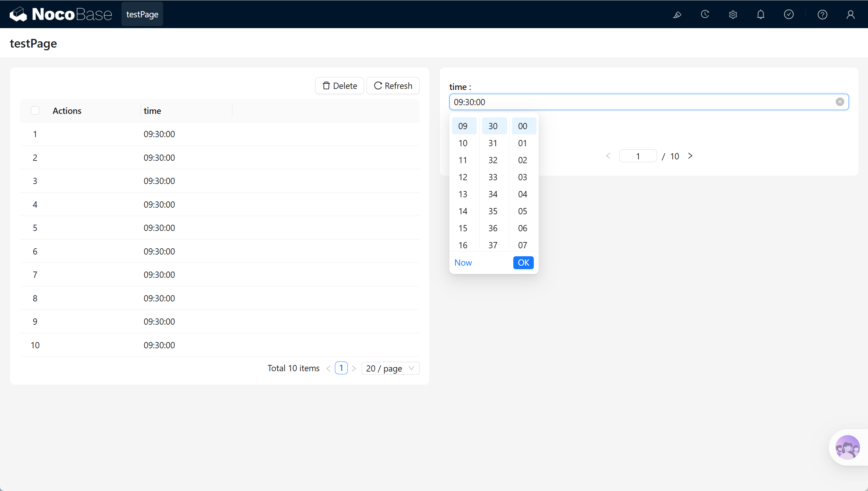The height and width of the screenshot is (491, 868).
Task: Open the user profile icon
Action: pyautogui.click(x=851, y=15)
